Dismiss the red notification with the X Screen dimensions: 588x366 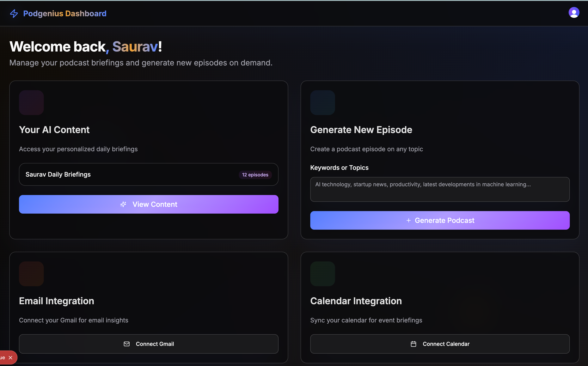coord(10,358)
